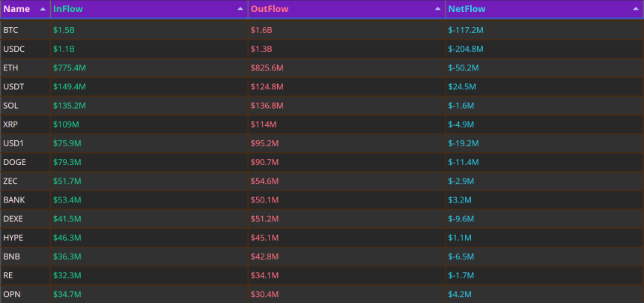
Task: Click the ZEC row name
Action: (10, 181)
